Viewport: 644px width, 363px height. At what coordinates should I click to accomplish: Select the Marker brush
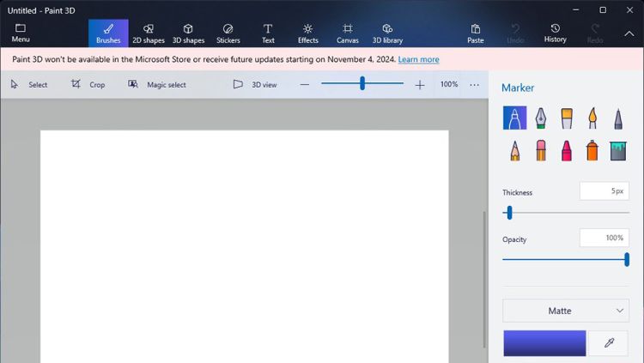coord(514,118)
